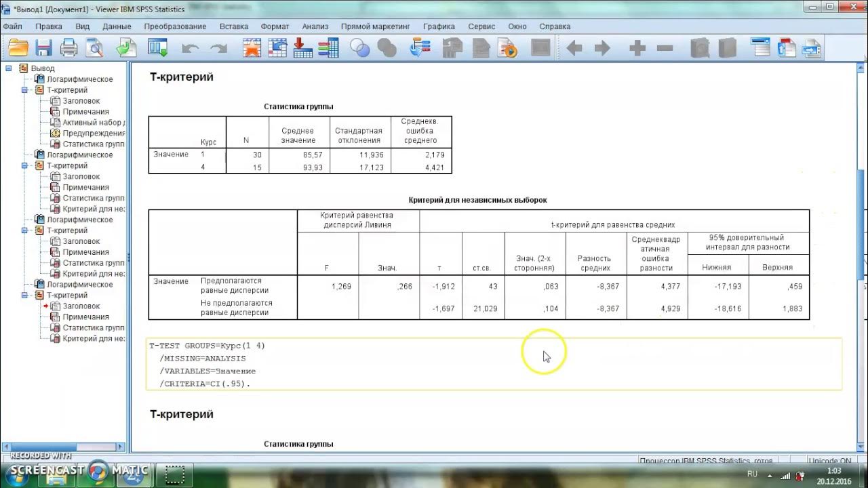Select the Заголовок item marked with red arrow
The image size is (868, 488).
81,306
